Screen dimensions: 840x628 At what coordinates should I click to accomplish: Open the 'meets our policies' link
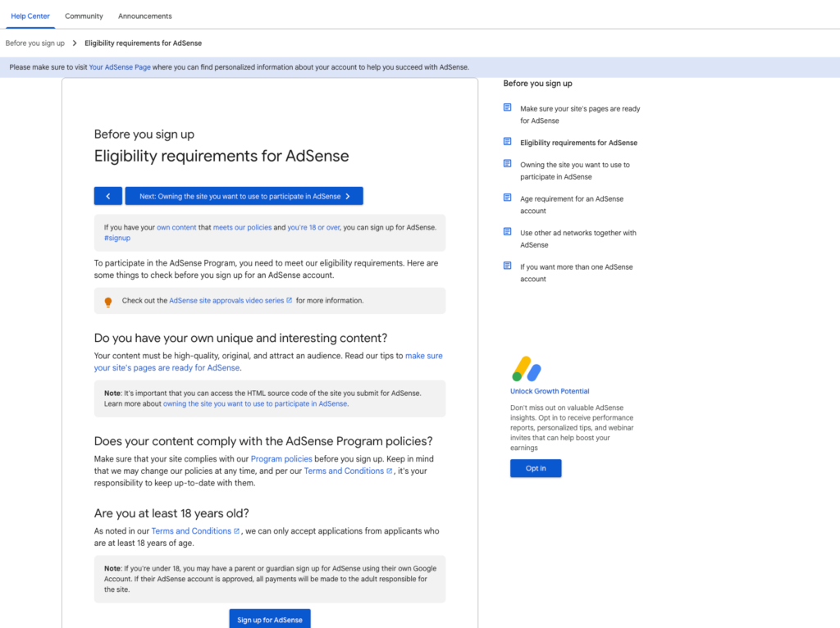pyautogui.click(x=242, y=228)
